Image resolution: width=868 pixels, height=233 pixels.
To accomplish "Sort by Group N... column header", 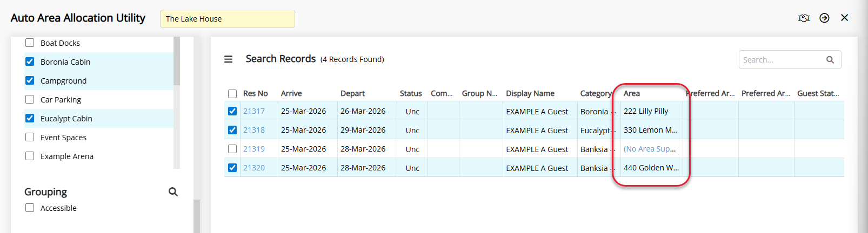I will 479,93.
